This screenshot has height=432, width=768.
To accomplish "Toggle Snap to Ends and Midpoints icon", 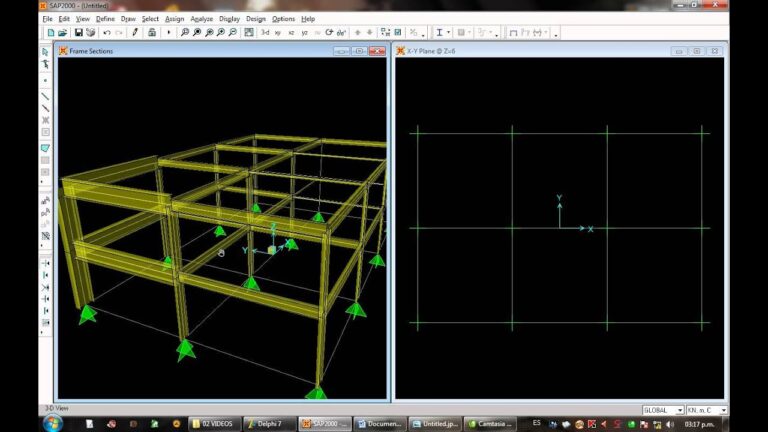I will (45, 275).
